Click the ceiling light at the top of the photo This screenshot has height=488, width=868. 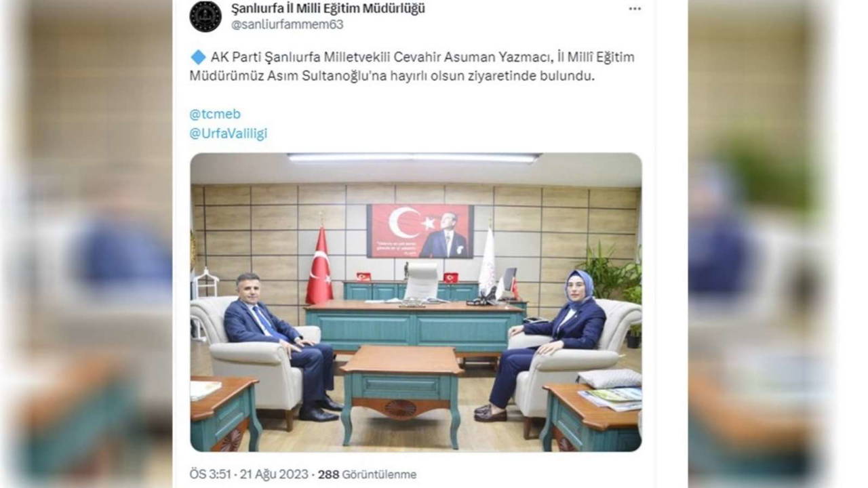[413, 157]
